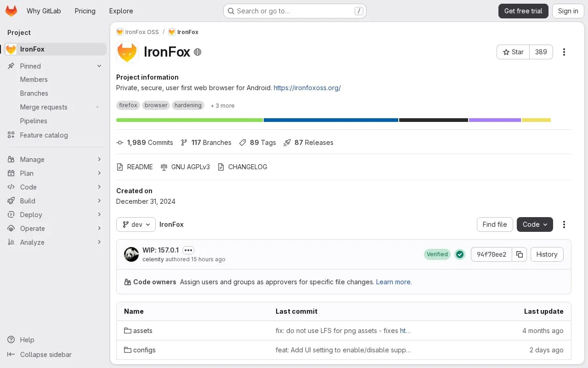Open the Why GitLab menu

click(x=44, y=11)
